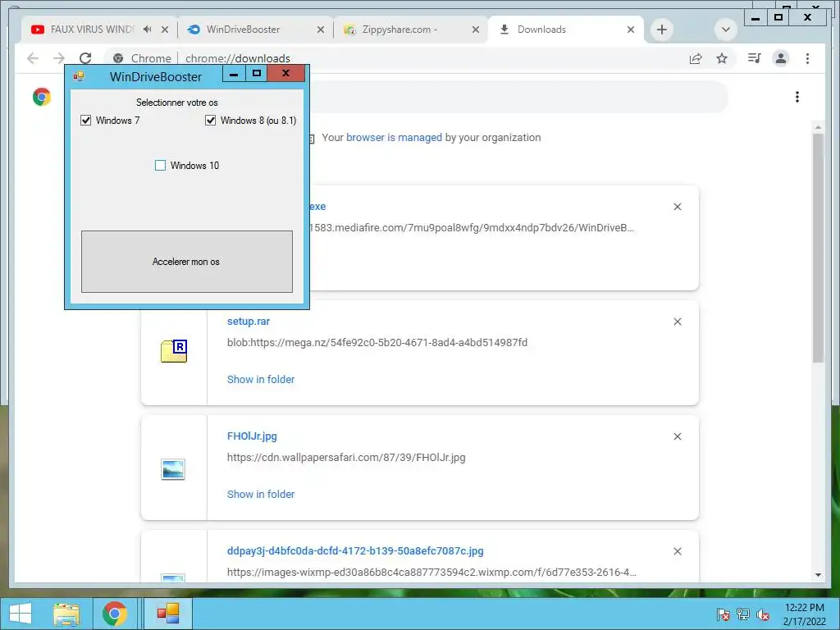Click the FHOlJr.jpg image file icon
Screen dimensions: 840x630
pyautogui.click(x=173, y=469)
